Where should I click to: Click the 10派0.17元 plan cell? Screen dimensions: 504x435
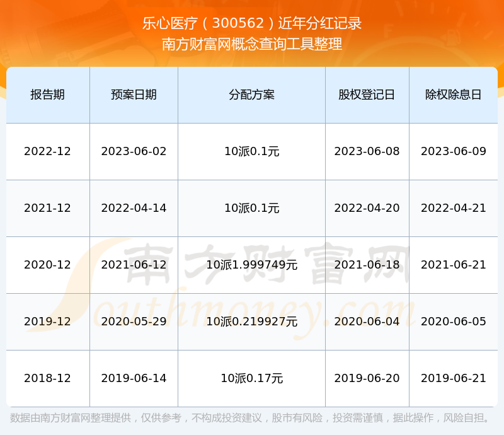click(251, 378)
